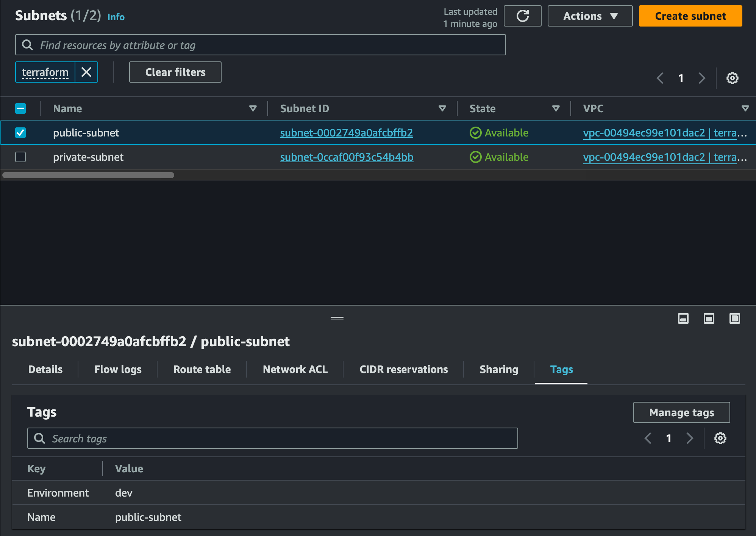Image resolution: width=756 pixels, height=536 pixels.
Task: Click the Create subnet button
Action: (690, 16)
